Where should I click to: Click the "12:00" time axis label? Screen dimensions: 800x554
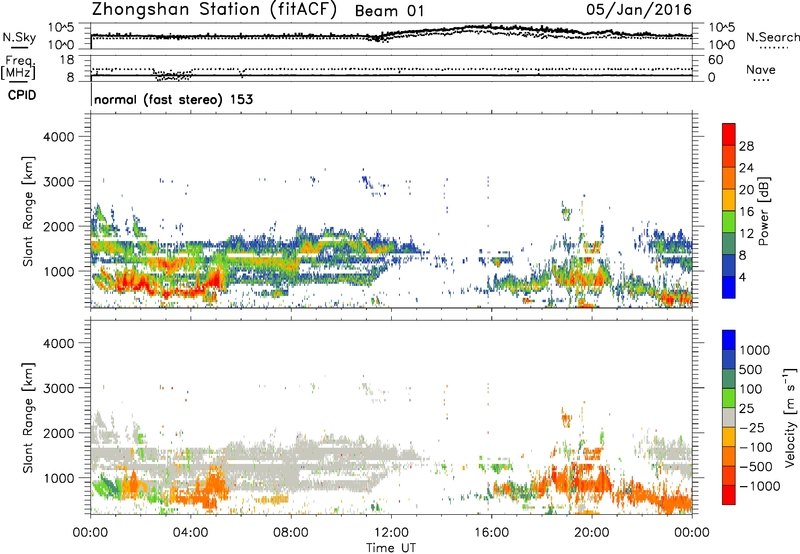click(391, 533)
